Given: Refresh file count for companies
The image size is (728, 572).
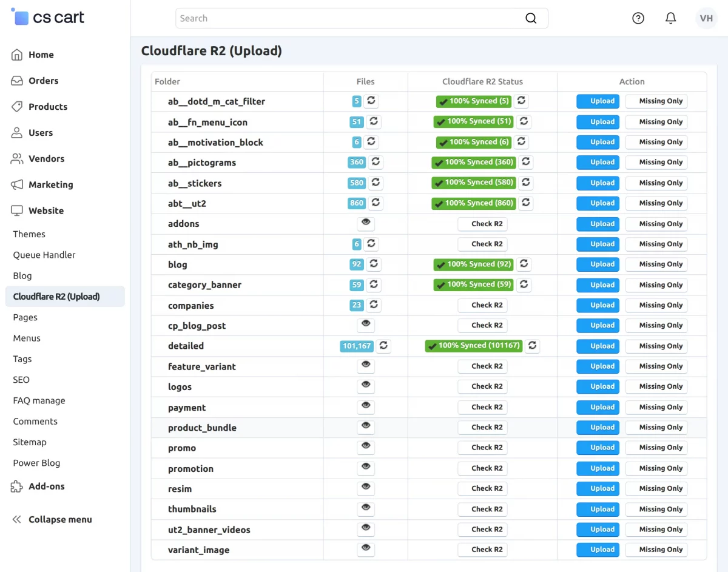Looking at the screenshot, I should pyautogui.click(x=374, y=305).
